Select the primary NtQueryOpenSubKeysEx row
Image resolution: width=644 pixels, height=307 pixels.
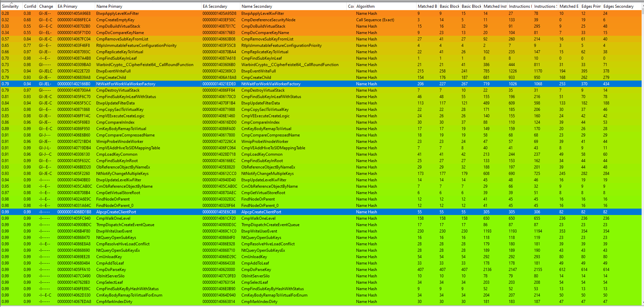point(118,250)
